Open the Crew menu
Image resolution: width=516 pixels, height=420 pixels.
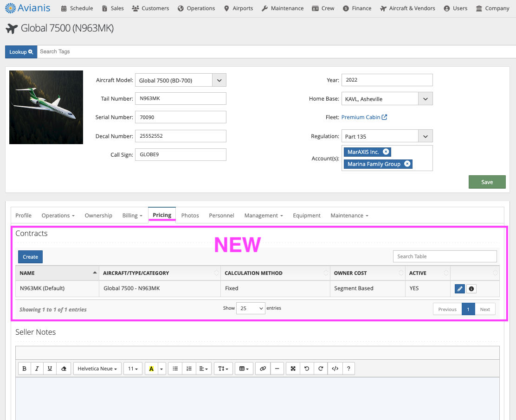tap(323, 8)
